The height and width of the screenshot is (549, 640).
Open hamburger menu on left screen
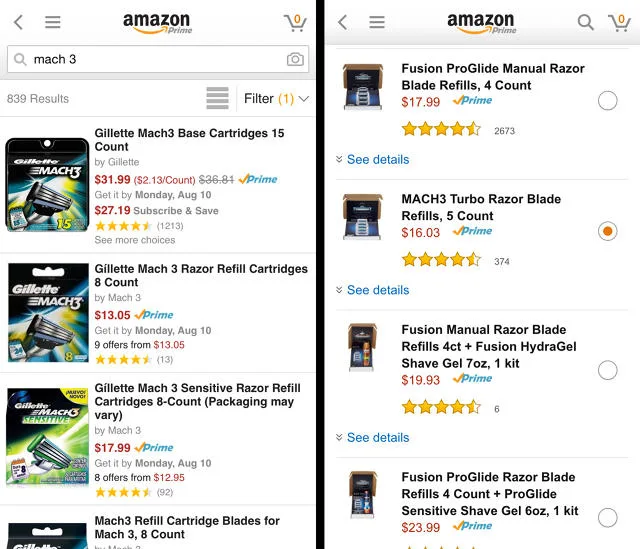click(x=53, y=22)
